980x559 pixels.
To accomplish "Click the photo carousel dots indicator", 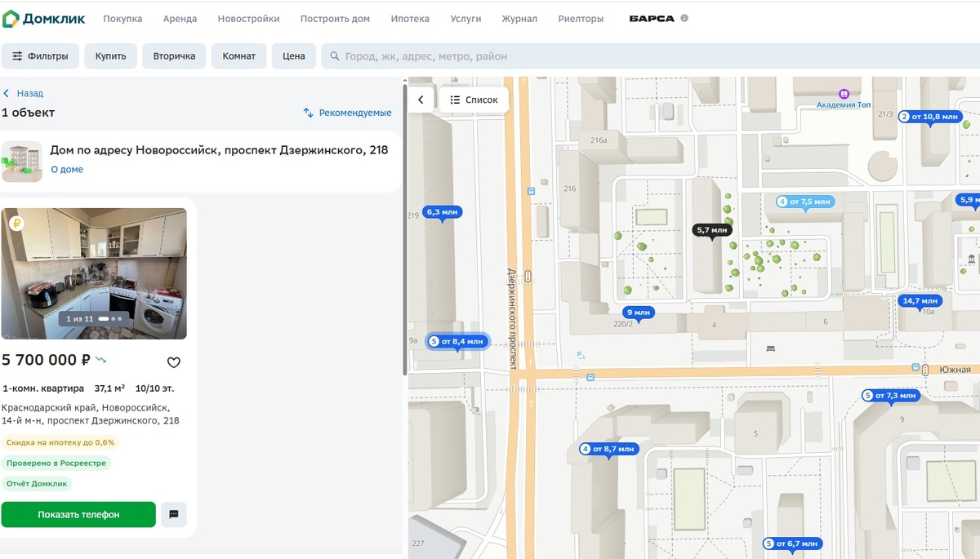I will (110, 318).
